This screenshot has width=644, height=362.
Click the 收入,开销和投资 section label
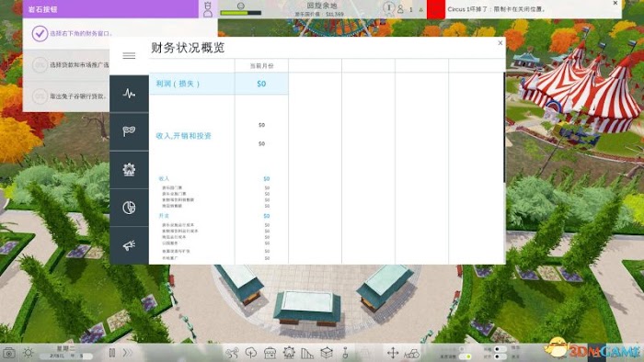point(184,136)
